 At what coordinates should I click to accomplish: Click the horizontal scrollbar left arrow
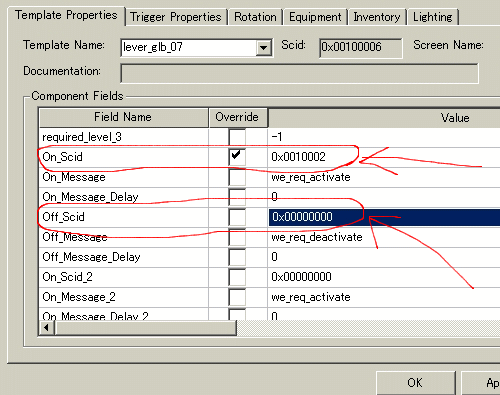click(47, 328)
